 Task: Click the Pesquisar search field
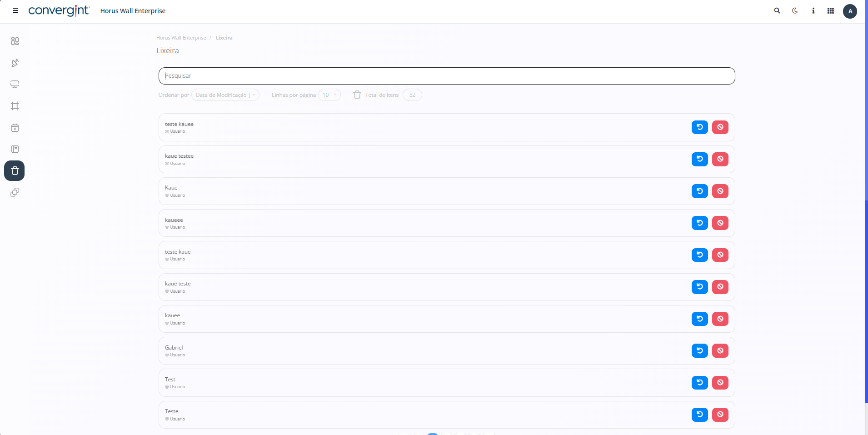click(x=446, y=76)
